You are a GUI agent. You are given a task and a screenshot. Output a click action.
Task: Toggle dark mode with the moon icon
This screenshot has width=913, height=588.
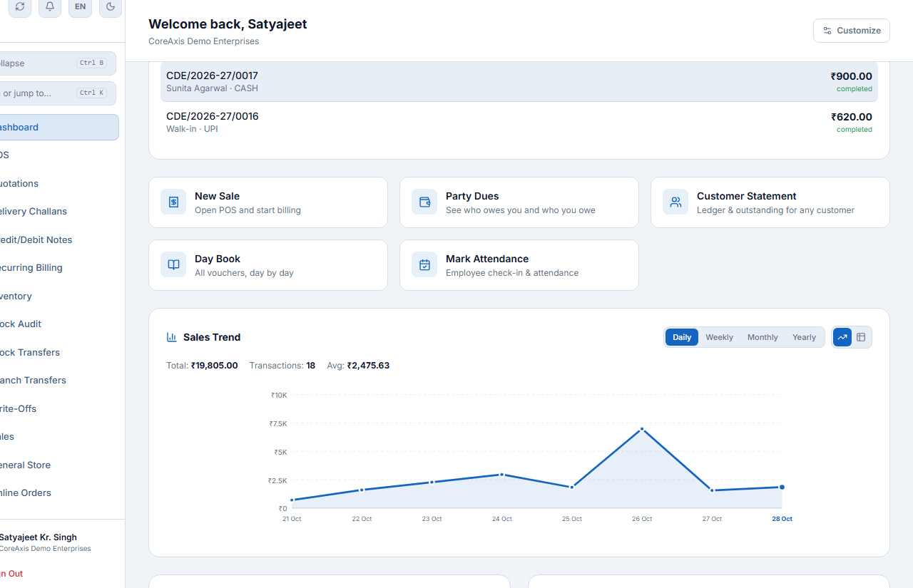(x=111, y=6)
